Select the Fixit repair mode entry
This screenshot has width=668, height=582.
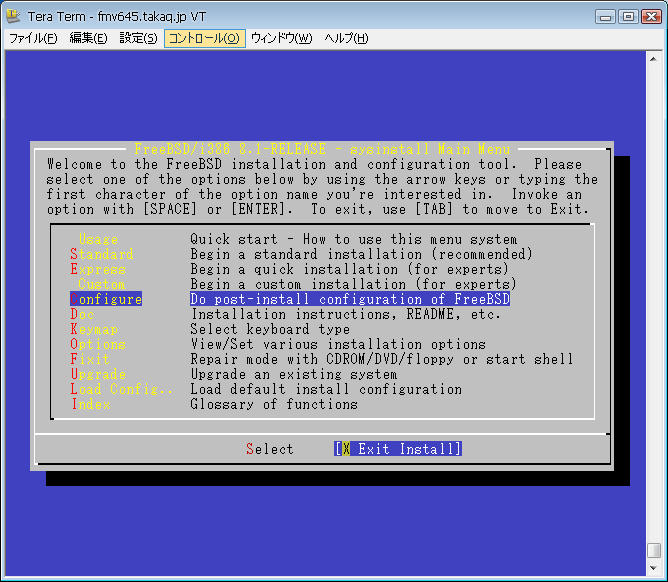(x=90, y=359)
